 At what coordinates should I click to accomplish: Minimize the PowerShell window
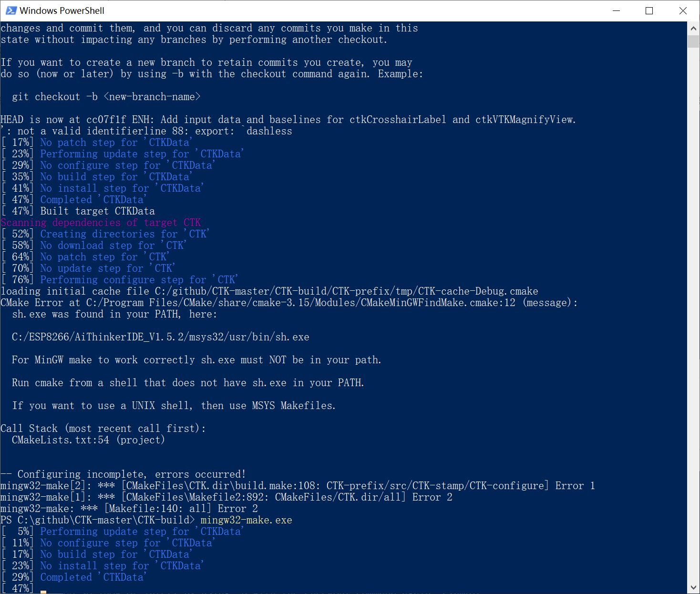[x=616, y=10]
